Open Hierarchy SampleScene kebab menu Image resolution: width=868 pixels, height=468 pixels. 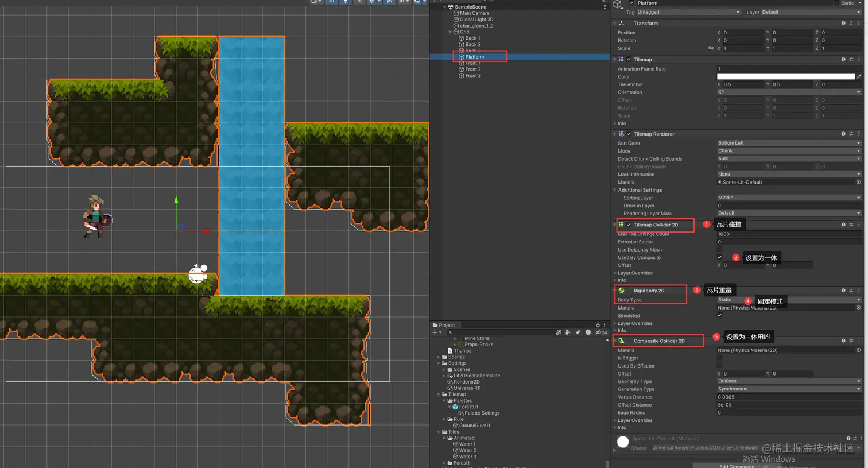[x=604, y=7]
